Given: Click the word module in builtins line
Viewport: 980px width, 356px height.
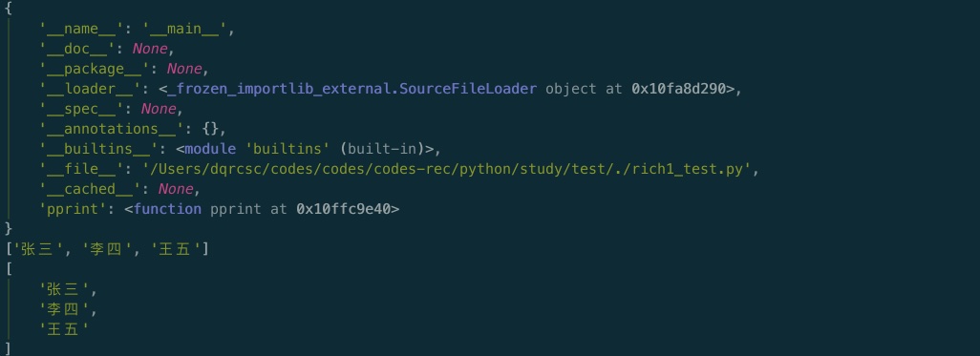Looking at the screenshot, I should pyautogui.click(x=210, y=149).
